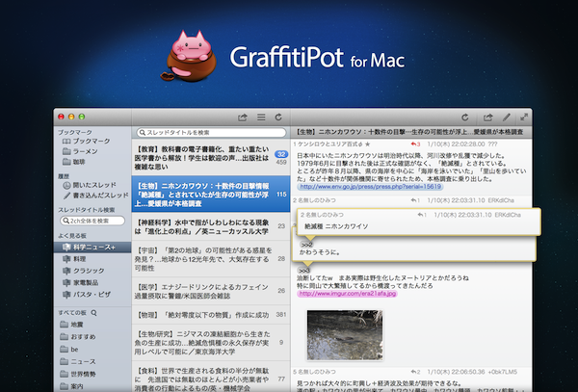578x392 pixels.
Task: Open the ラーメン bookmark folder
Action: pos(80,151)
